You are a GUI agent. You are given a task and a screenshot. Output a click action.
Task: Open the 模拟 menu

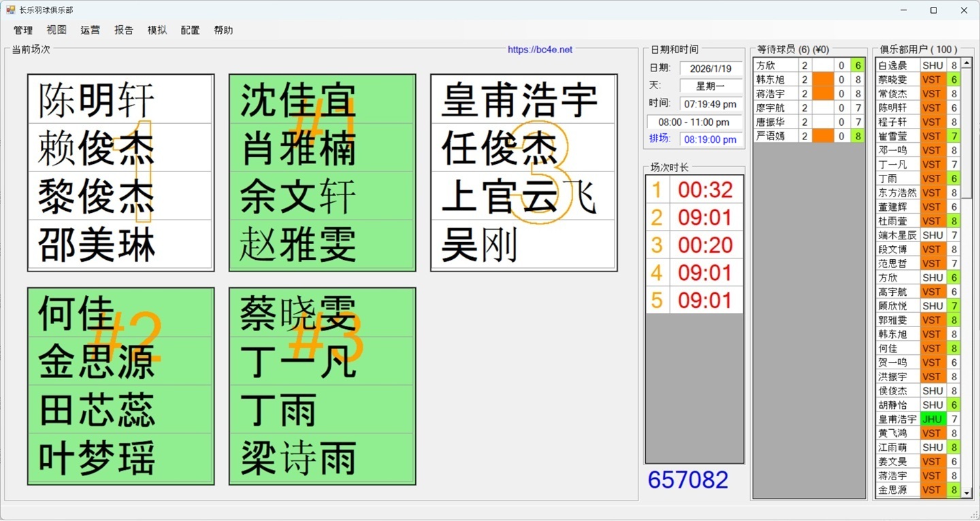[157, 30]
